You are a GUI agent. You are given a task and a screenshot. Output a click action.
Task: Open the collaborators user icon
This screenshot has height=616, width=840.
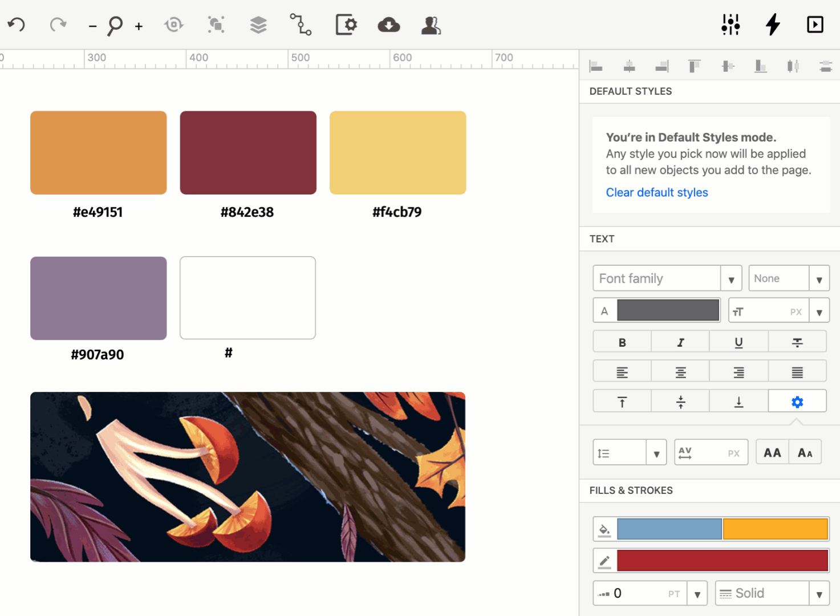coord(431,25)
